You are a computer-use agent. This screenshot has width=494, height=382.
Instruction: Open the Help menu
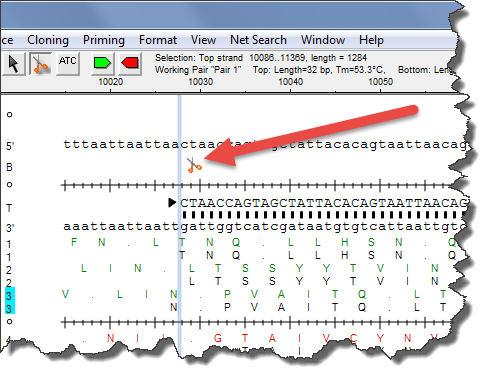[371, 40]
